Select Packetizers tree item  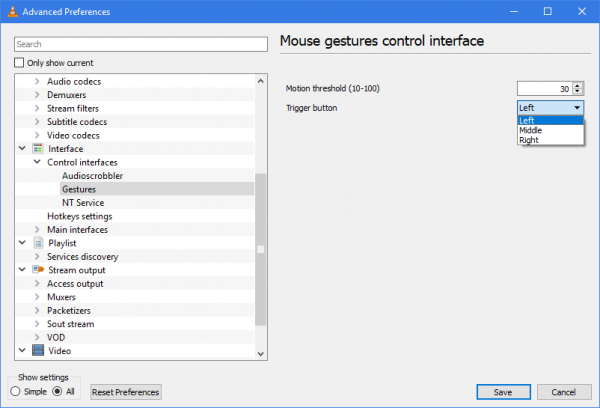tap(69, 310)
